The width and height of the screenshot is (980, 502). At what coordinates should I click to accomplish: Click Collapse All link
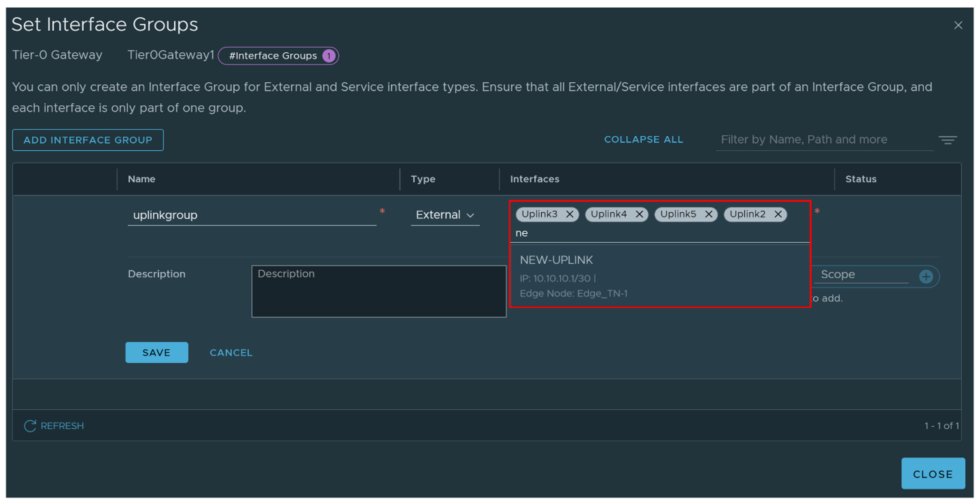(x=643, y=140)
